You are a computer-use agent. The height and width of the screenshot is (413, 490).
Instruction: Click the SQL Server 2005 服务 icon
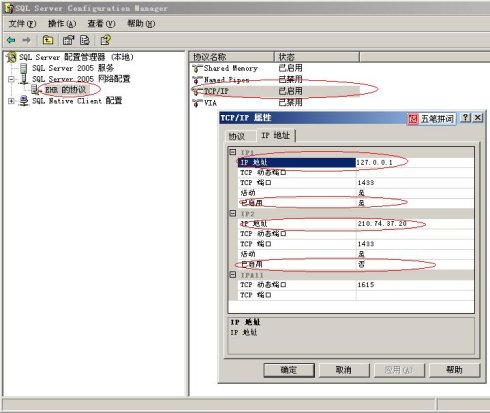click(x=24, y=68)
